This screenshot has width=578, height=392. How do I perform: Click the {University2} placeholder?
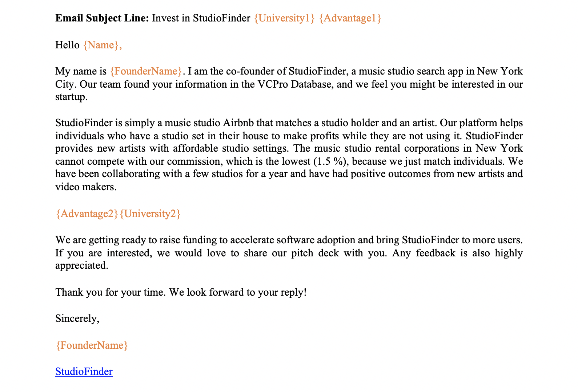point(150,214)
